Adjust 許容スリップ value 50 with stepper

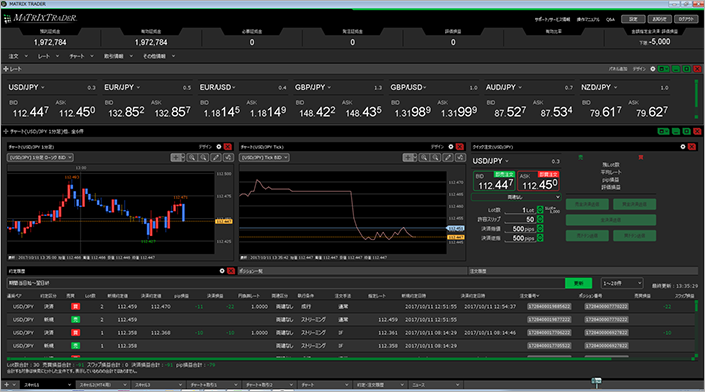point(540,219)
